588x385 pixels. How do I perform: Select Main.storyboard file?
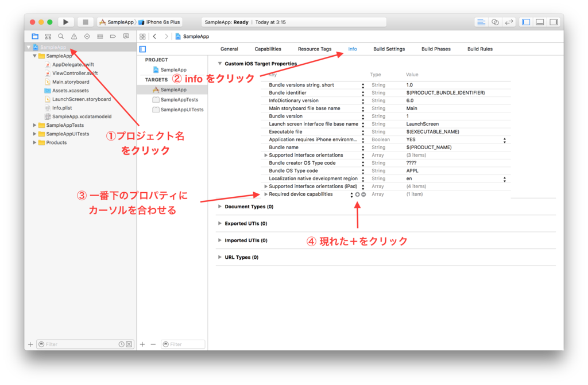tap(71, 81)
